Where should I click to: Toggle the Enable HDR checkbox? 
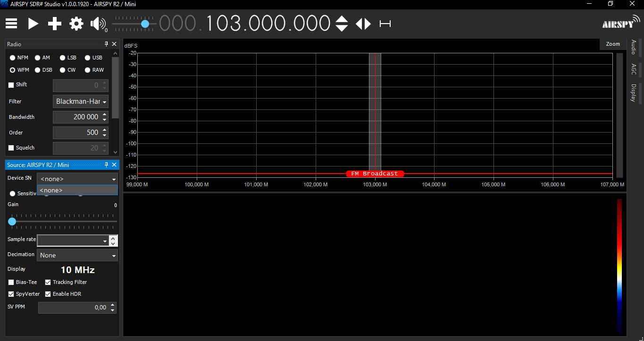[48, 294]
